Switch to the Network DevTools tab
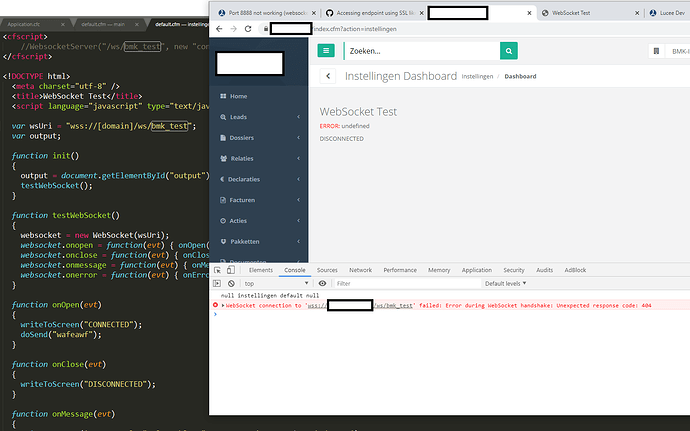This screenshot has width=690, height=431. pyautogui.click(x=360, y=270)
